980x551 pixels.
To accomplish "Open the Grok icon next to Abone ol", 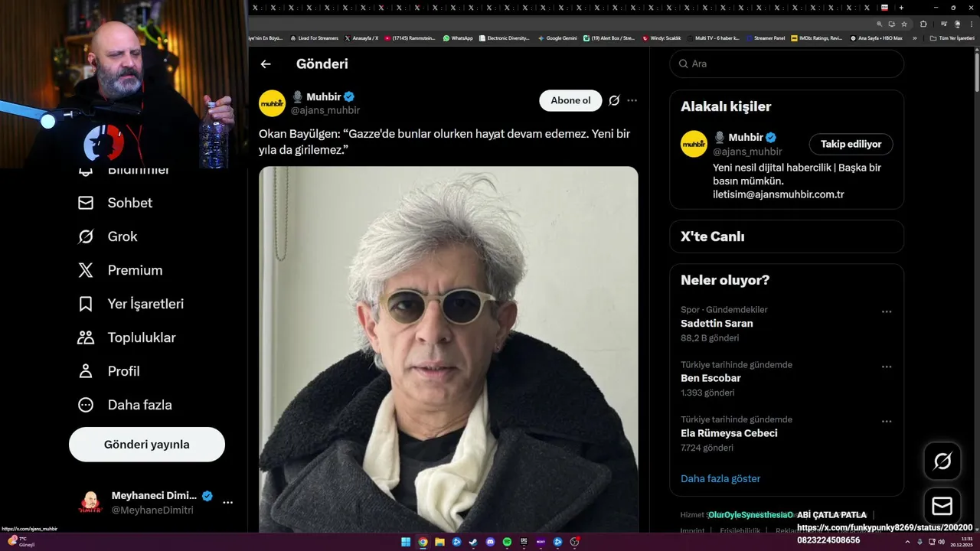I will 614,100.
